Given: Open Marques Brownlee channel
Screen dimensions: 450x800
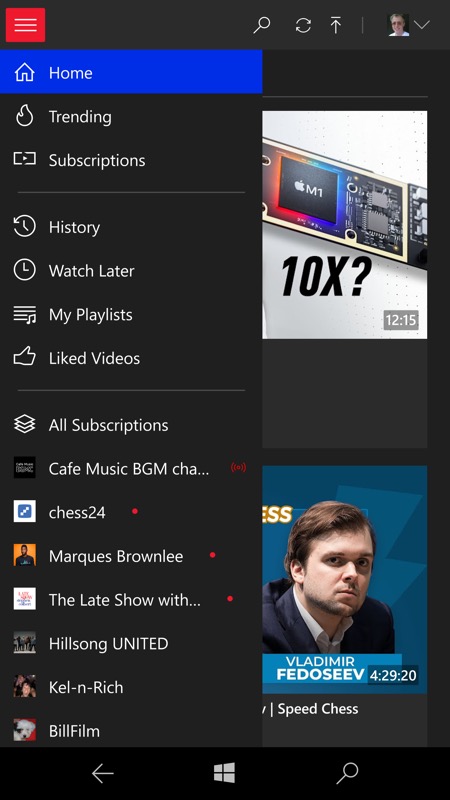Looking at the screenshot, I should point(131,556).
